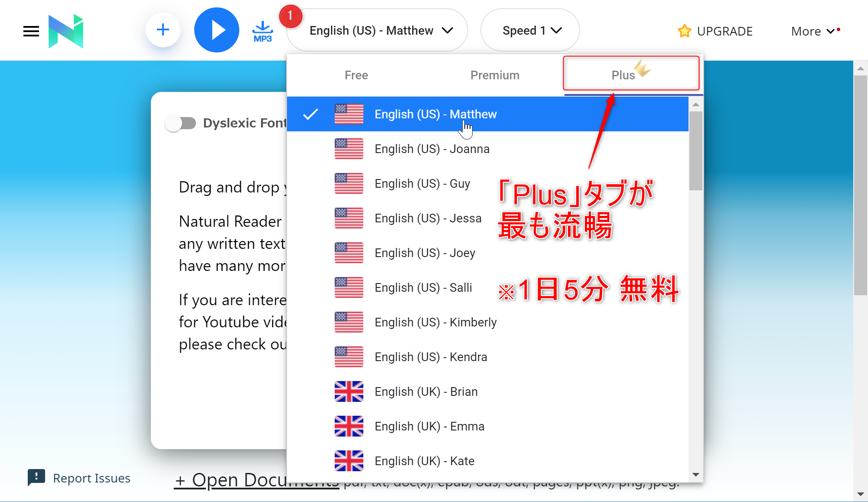
Task: Click voice list scrollbar down arrow
Action: [695, 475]
